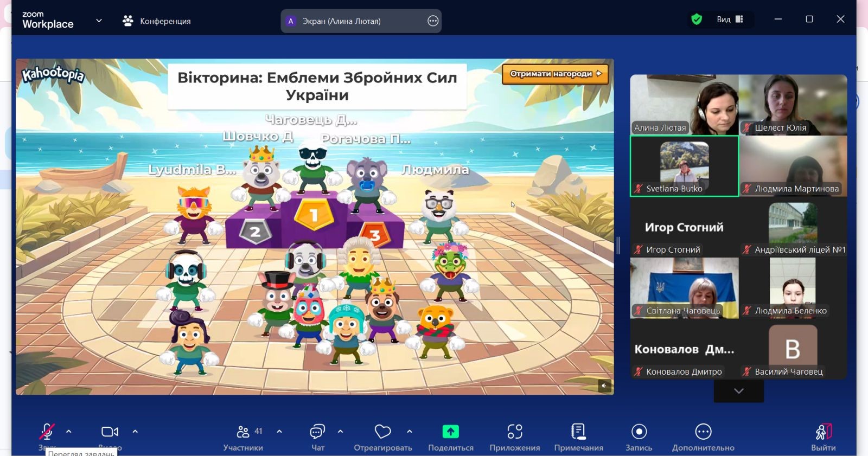The height and width of the screenshot is (456, 868).
Task: Click the Світлана Чаговець name label
Action: point(683,311)
